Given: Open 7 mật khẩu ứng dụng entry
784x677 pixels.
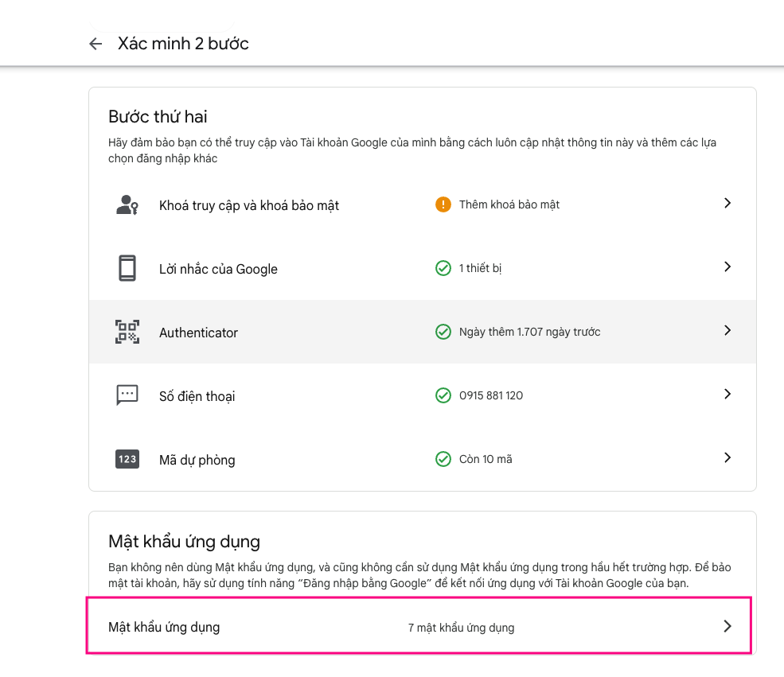Looking at the screenshot, I should tap(461, 628).
